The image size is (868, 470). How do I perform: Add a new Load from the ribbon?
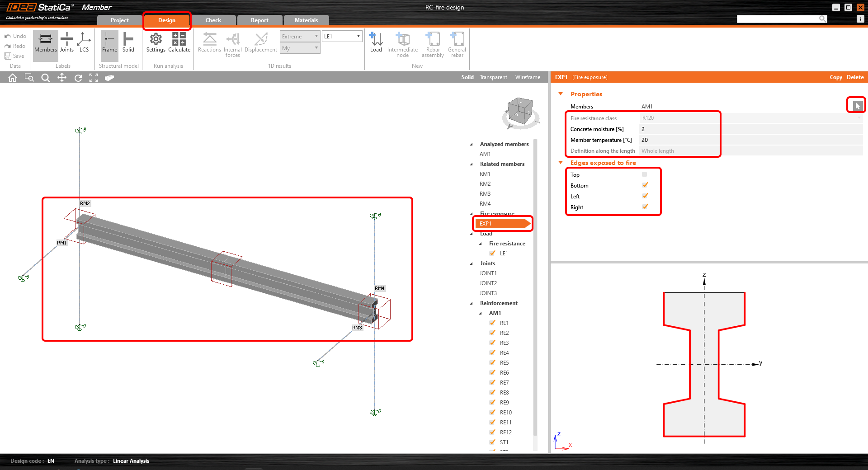(376, 42)
